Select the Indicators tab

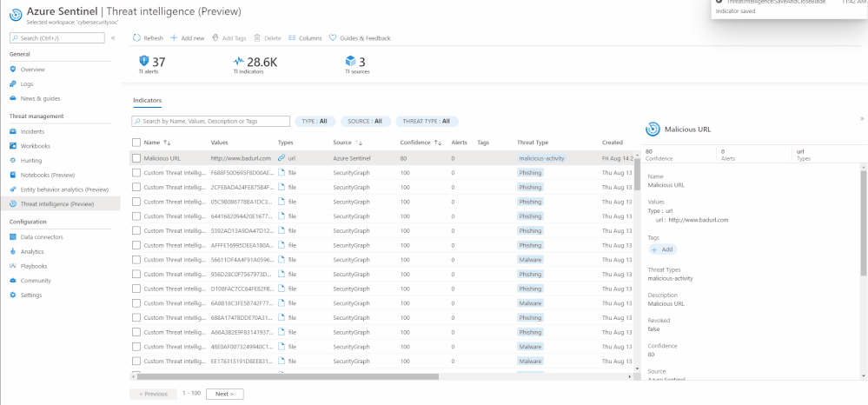(147, 101)
